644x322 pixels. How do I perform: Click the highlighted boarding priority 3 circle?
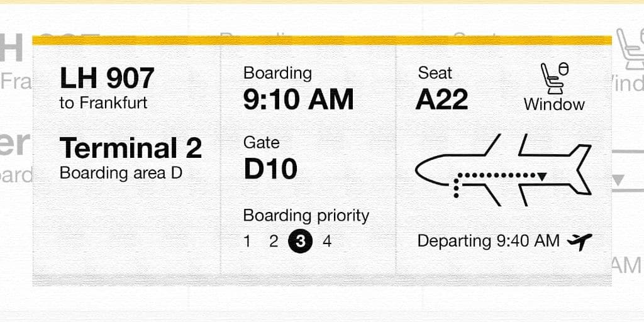point(300,241)
